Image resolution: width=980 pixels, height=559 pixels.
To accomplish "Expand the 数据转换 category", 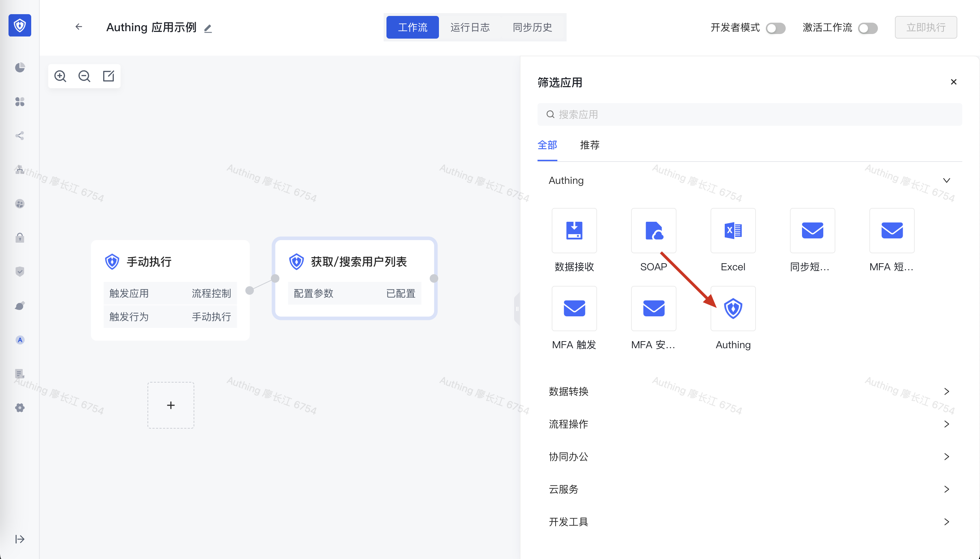I will coord(946,391).
